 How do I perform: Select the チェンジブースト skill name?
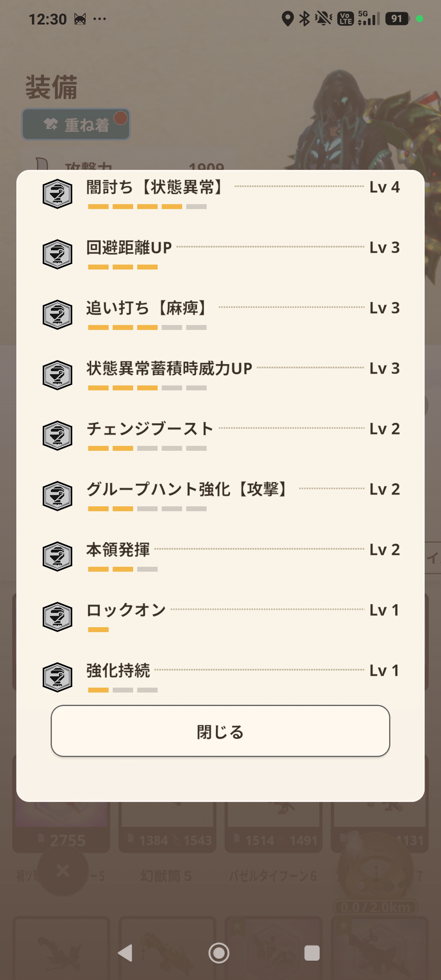150,429
